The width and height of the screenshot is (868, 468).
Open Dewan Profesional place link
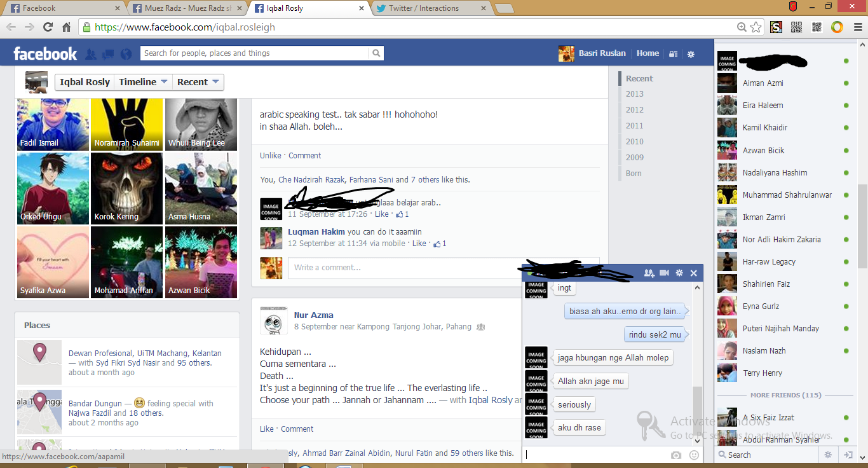pos(145,354)
